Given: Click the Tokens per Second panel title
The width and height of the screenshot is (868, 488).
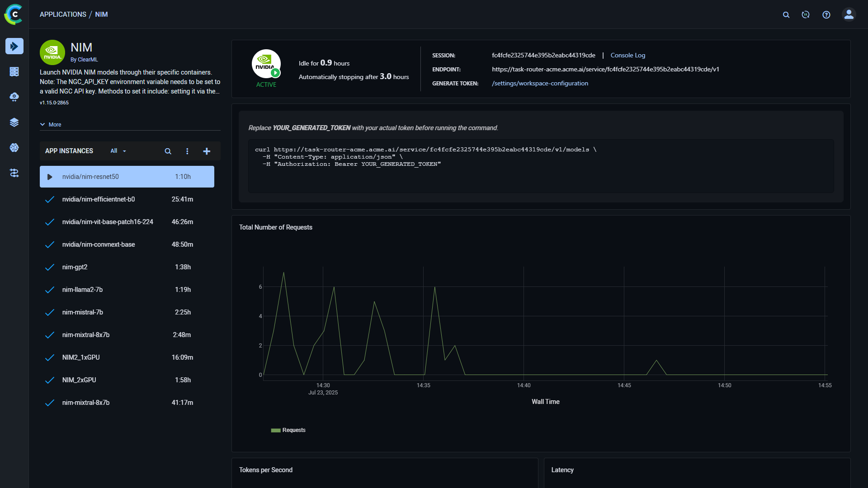Looking at the screenshot, I should pyautogui.click(x=266, y=470).
